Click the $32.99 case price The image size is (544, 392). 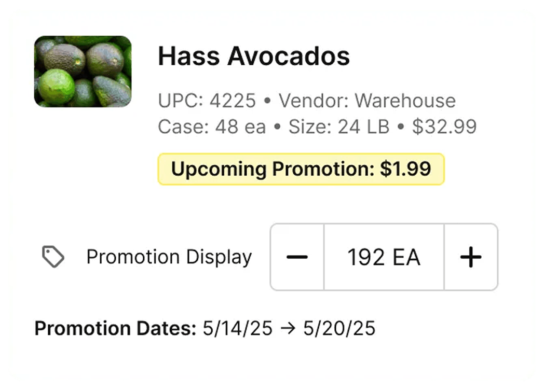click(444, 127)
